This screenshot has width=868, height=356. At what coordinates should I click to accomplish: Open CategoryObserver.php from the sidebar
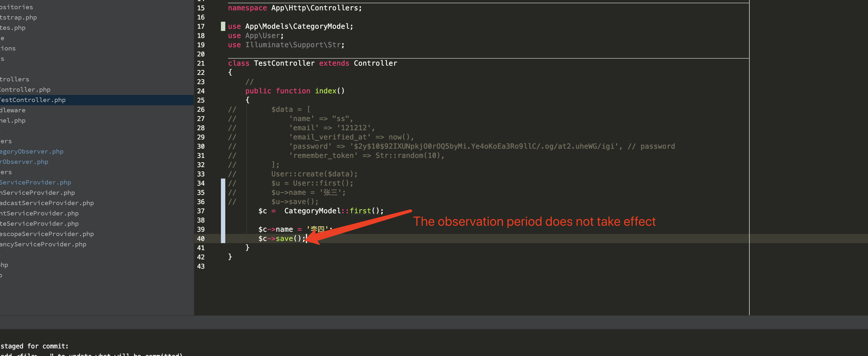(32, 152)
